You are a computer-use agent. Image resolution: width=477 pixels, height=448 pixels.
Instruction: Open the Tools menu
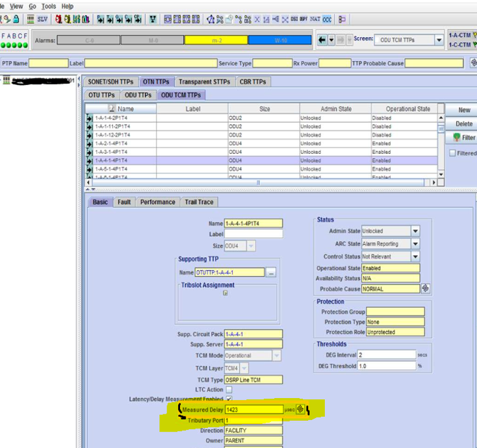(49, 6)
